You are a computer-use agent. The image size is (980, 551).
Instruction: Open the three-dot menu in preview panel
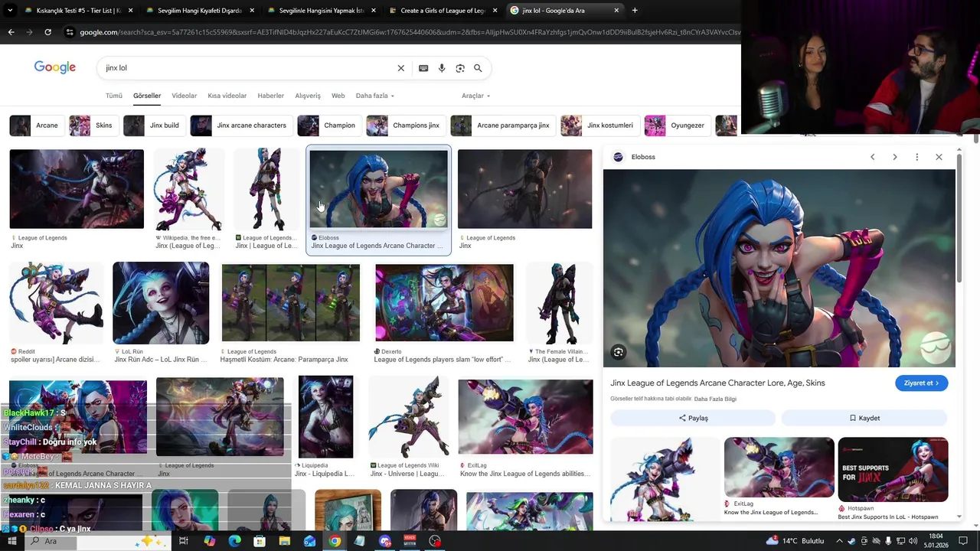[916, 157]
